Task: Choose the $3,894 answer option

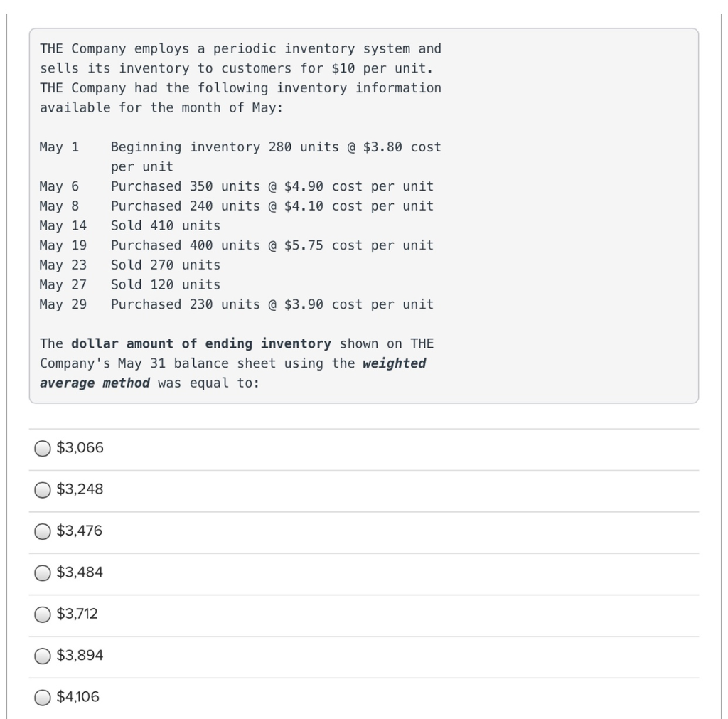Action: tap(42, 655)
